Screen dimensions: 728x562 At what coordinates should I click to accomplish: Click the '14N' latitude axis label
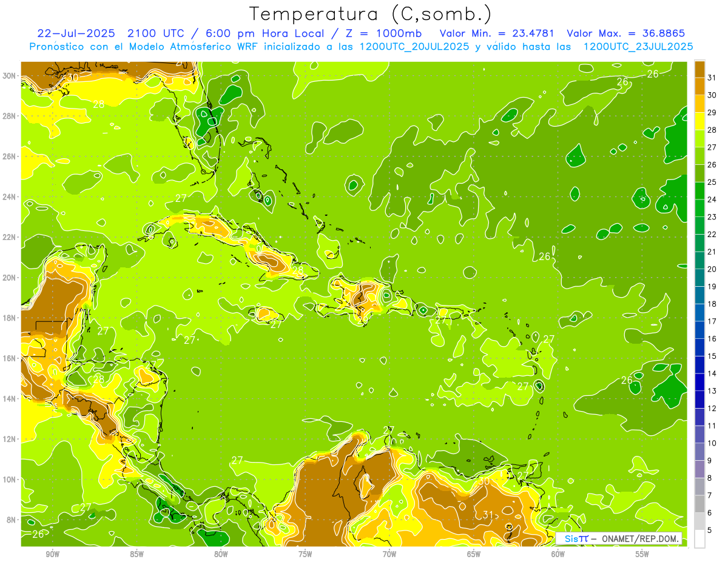click(x=10, y=398)
